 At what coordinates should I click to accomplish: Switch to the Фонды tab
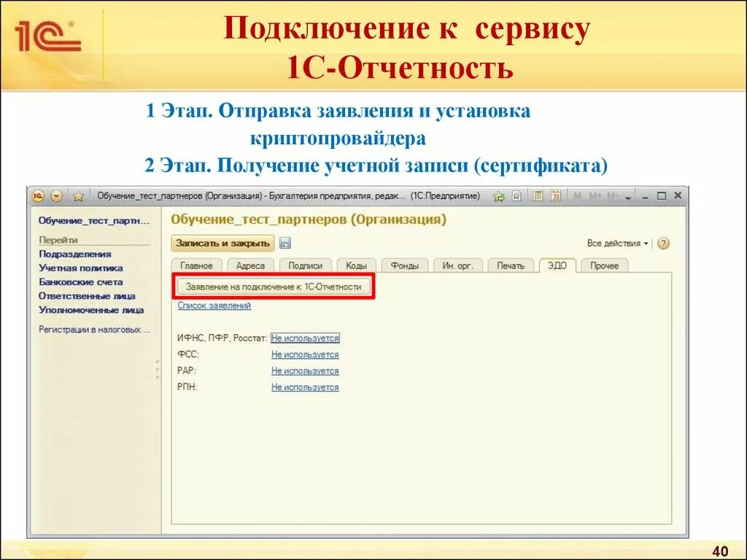(x=405, y=265)
